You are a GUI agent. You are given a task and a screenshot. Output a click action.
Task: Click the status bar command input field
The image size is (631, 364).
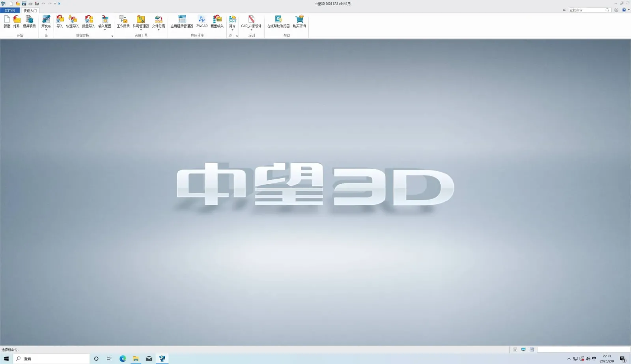(583, 349)
